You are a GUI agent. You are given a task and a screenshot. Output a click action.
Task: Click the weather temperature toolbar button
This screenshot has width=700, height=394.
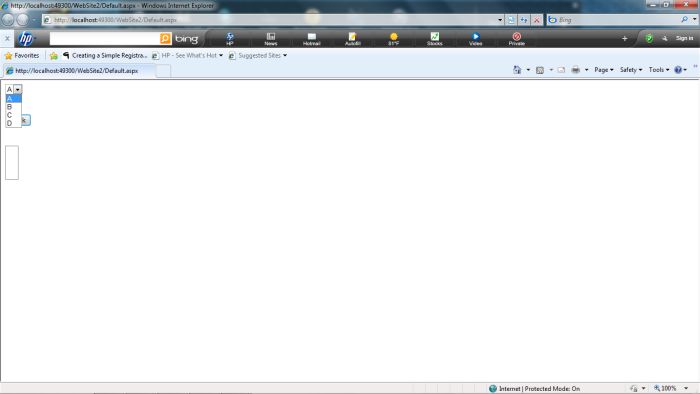click(x=393, y=39)
